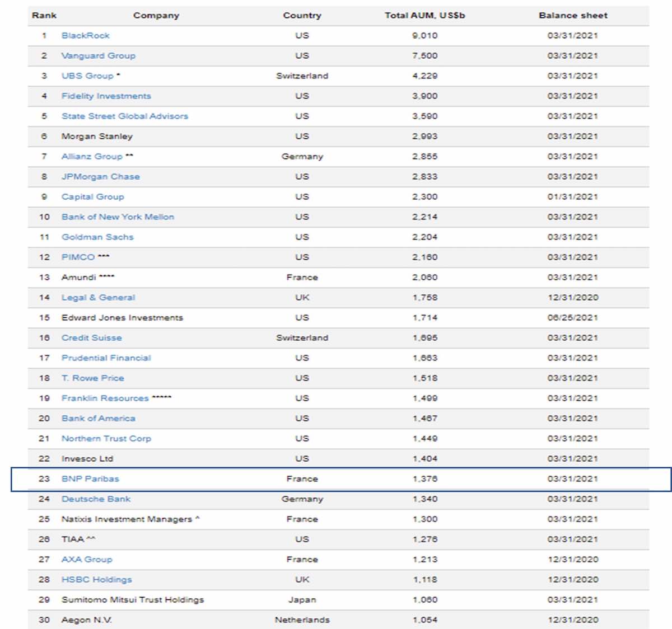Viewport: 672px width, 629px height.
Task: Open the JPMorgan Chase link
Action: 101,176
